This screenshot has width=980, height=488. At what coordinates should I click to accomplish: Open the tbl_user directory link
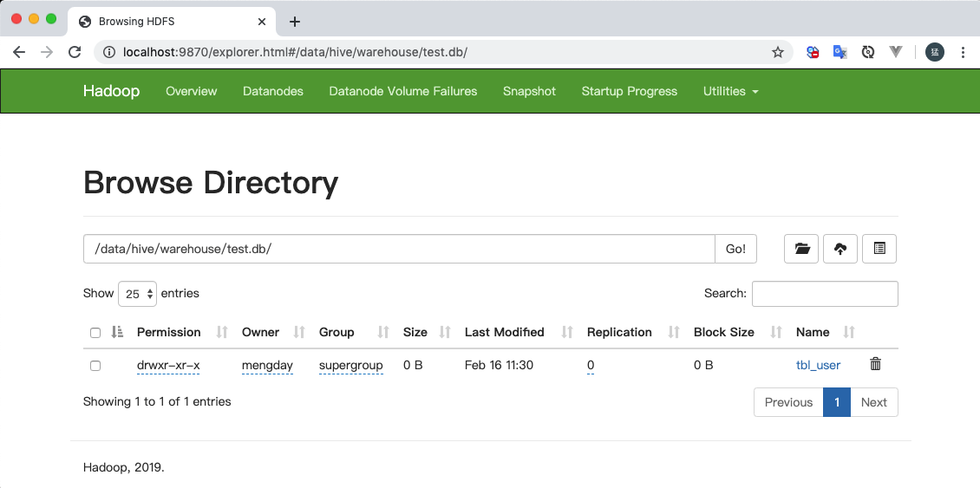(818, 365)
